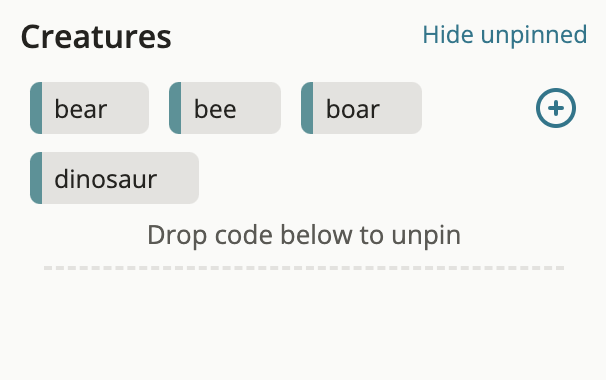The height and width of the screenshot is (380, 606).
Task: Click the 'bear' label text
Action: [81, 109]
